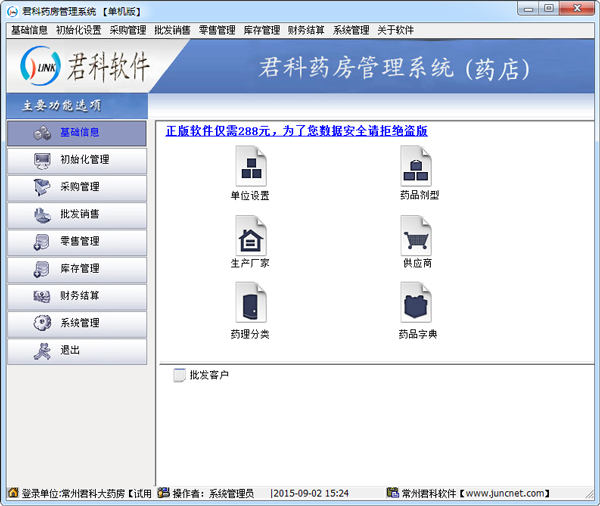Viewport: 600px width, 506px height.
Task: Click the 退出 exit sidebar button
Action: pos(77,351)
